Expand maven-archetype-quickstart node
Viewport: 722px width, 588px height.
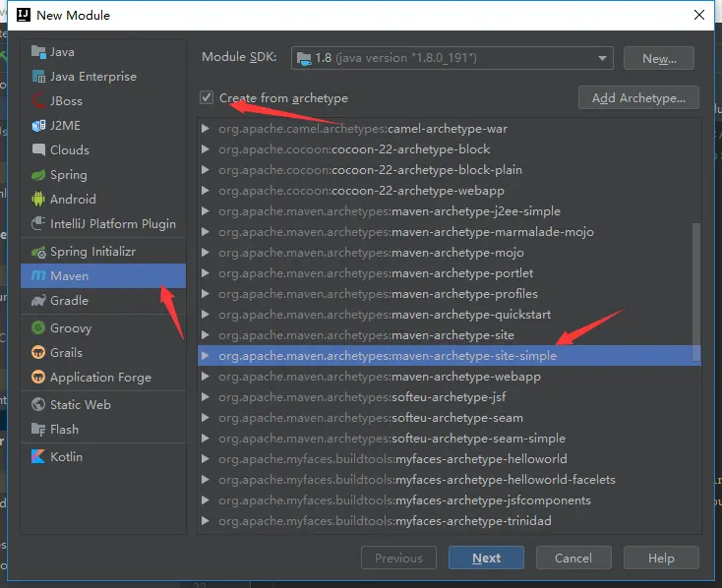point(206,314)
